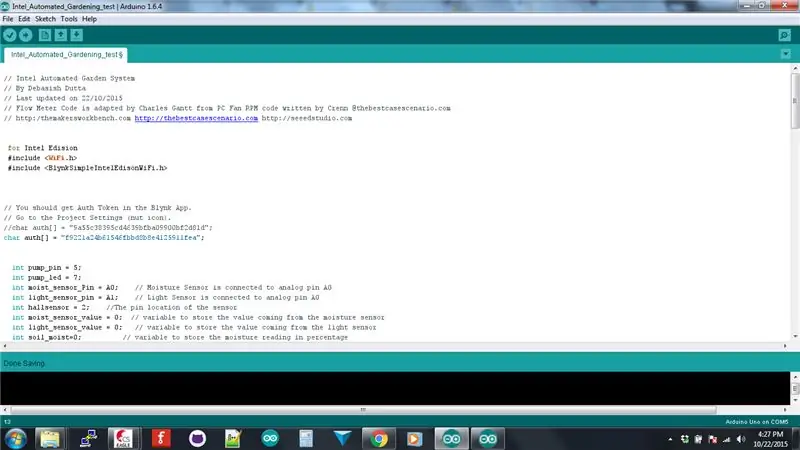Open the EAGLE CAD taskbar icon
The width and height of the screenshot is (800, 450).
[123, 439]
